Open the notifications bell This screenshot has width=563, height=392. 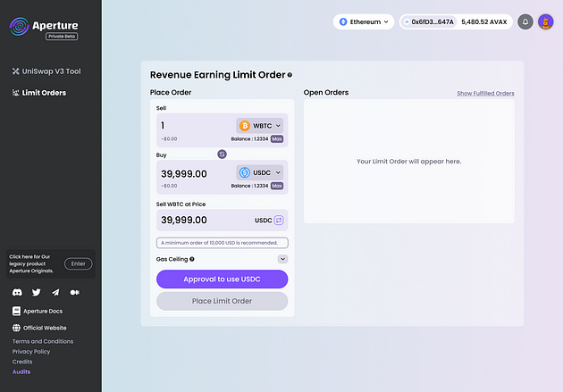(x=525, y=22)
